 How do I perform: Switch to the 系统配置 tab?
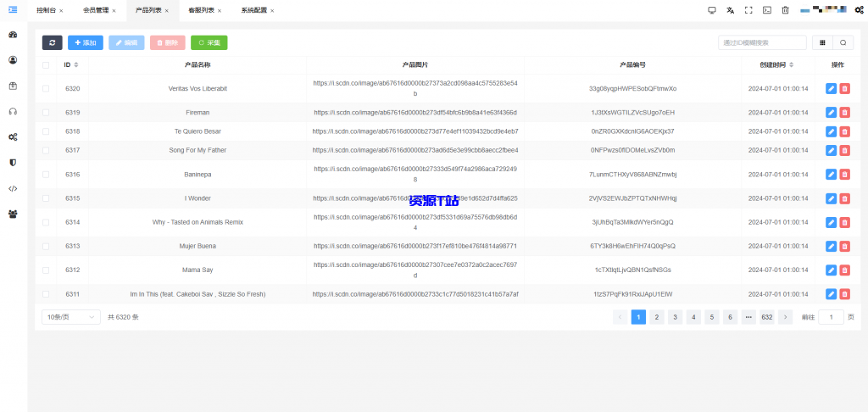tap(253, 10)
